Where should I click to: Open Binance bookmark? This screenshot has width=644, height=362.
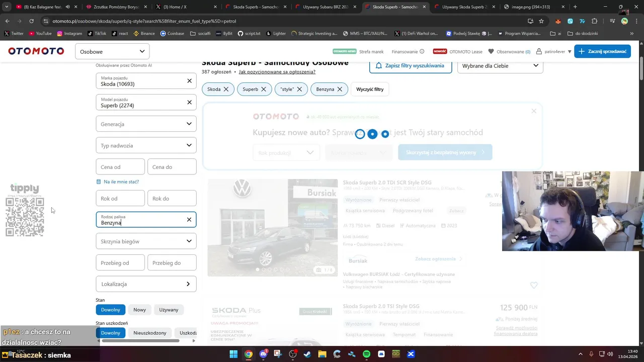pos(144,34)
